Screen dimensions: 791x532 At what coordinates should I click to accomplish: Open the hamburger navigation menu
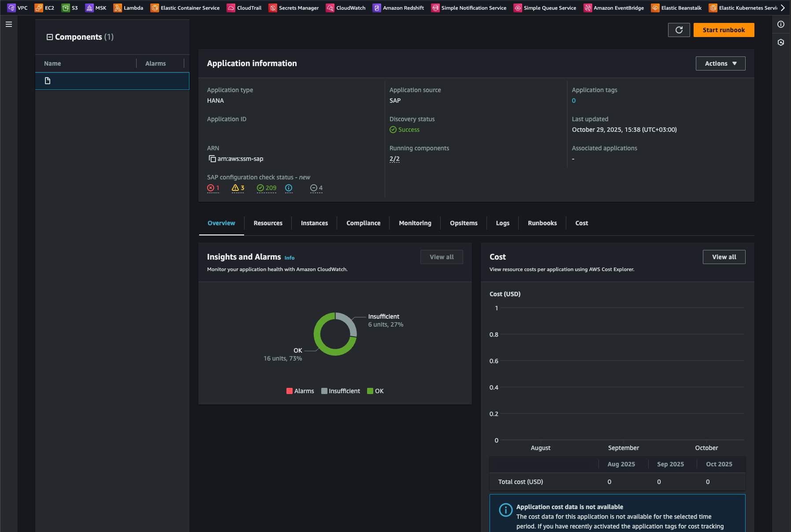point(9,25)
